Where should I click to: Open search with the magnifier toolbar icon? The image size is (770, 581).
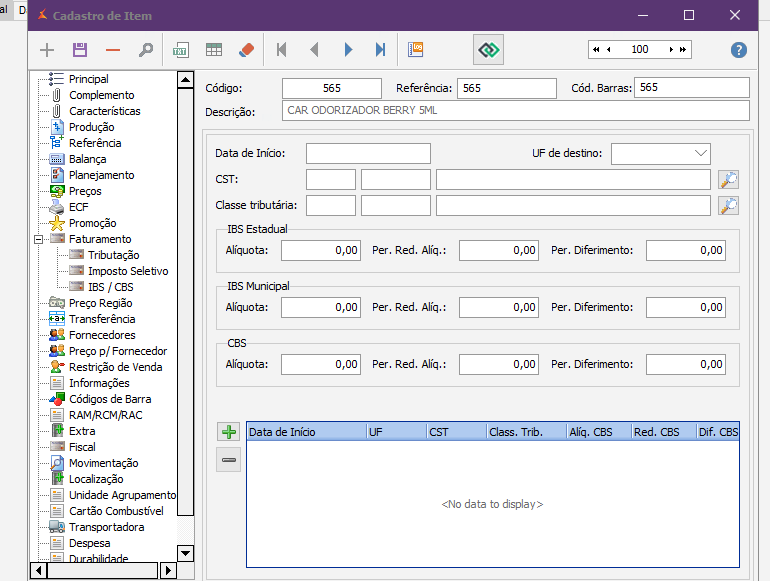tap(145, 50)
